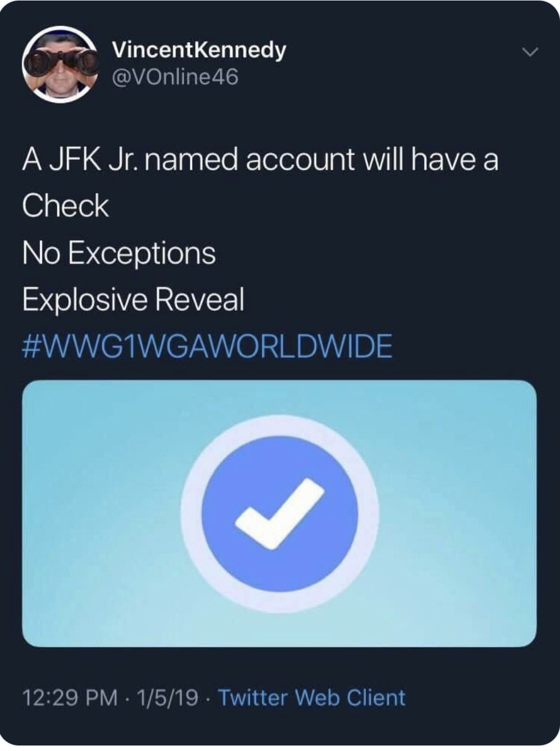Click the blue circle of the verified badge

(279, 513)
